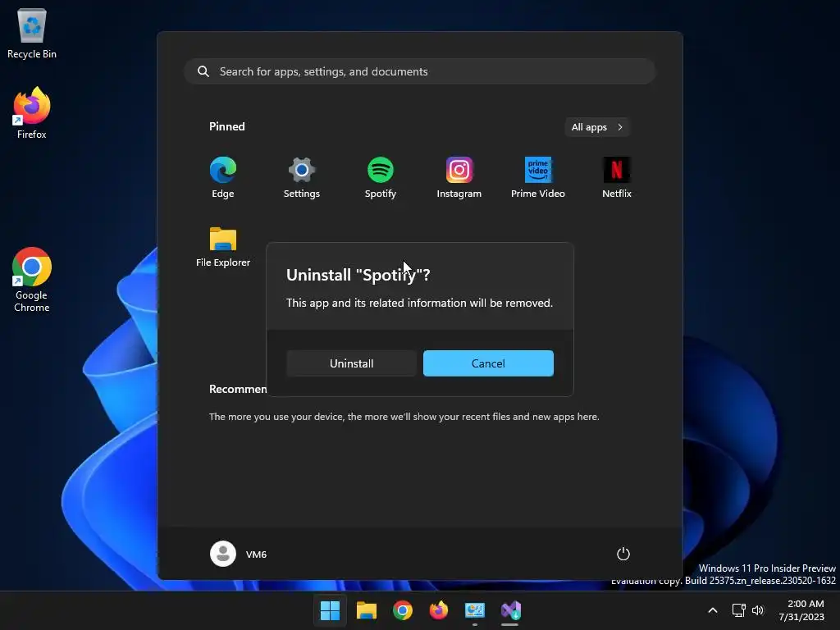Screen dimensions: 840x630
Task: Show hidden system tray icons
Action: click(x=713, y=610)
